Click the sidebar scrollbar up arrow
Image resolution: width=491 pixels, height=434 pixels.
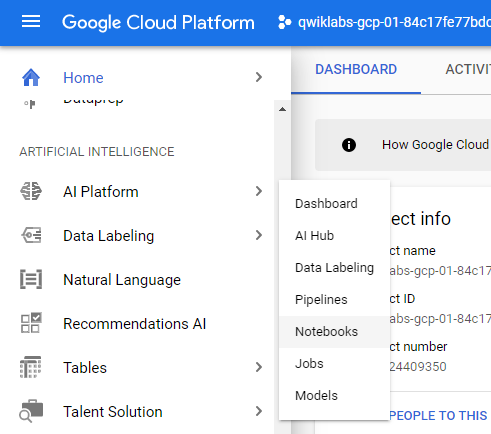pyautogui.click(x=282, y=109)
